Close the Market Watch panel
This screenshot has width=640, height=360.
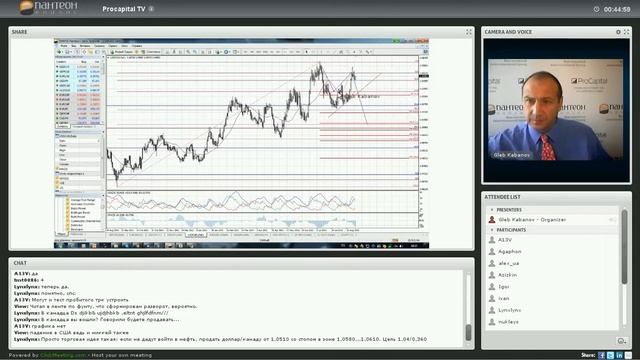(x=103, y=57)
